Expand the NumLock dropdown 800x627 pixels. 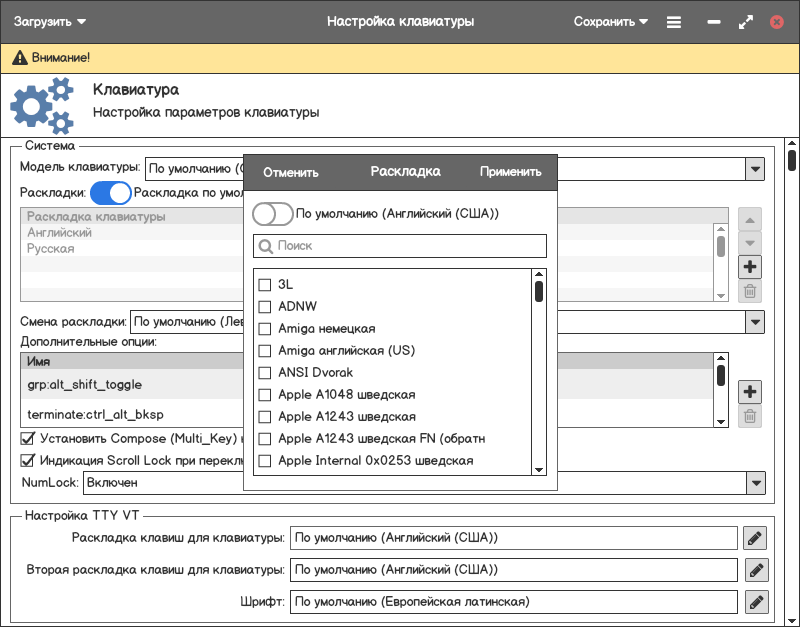click(x=755, y=483)
